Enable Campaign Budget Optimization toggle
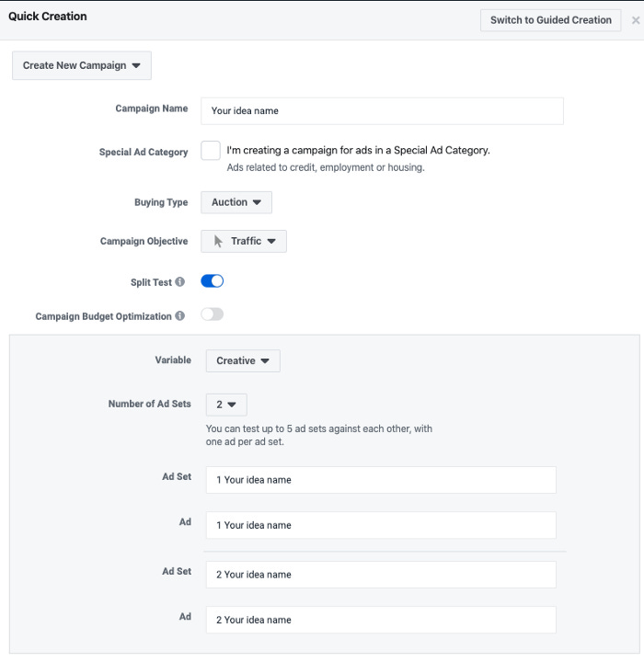Screen dimensions: 644x662 pos(213,314)
